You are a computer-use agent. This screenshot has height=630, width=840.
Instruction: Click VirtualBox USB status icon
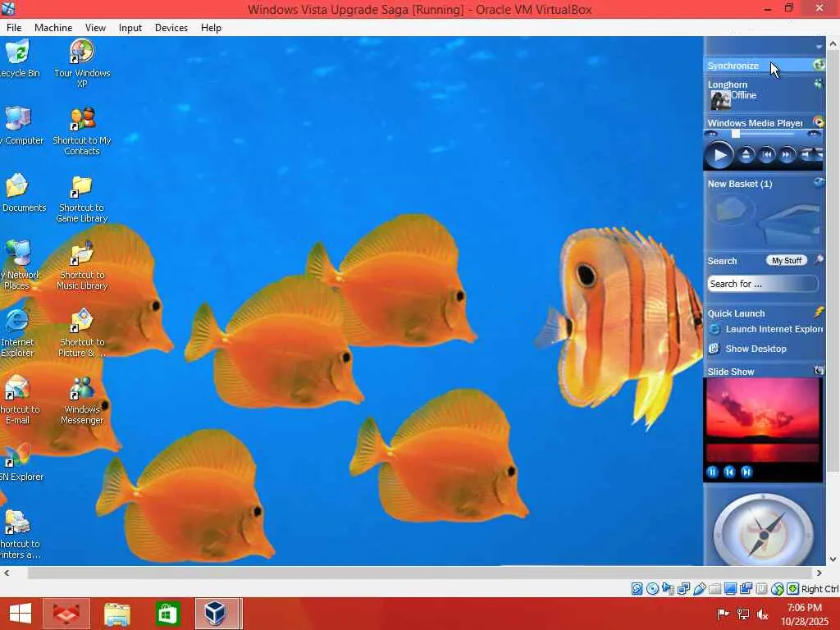click(699, 589)
